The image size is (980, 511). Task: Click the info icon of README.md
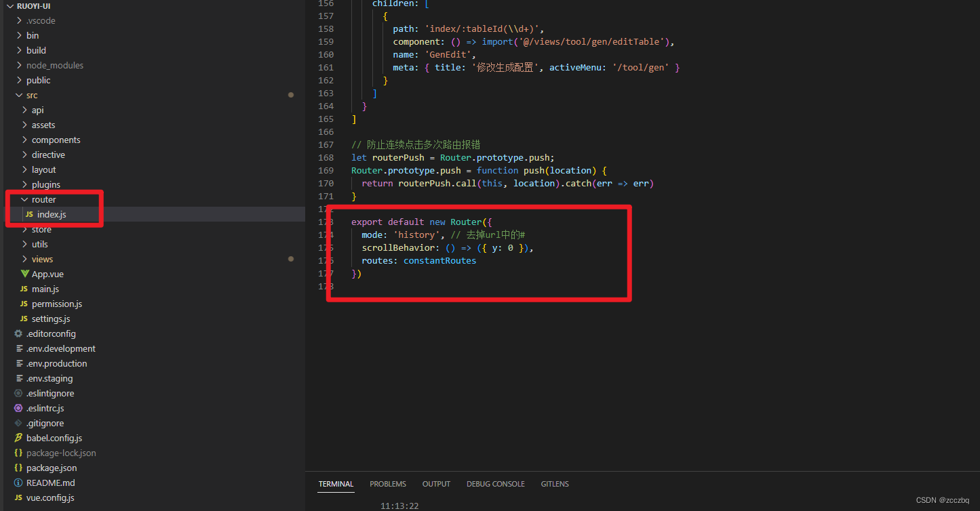pyautogui.click(x=19, y=483)
